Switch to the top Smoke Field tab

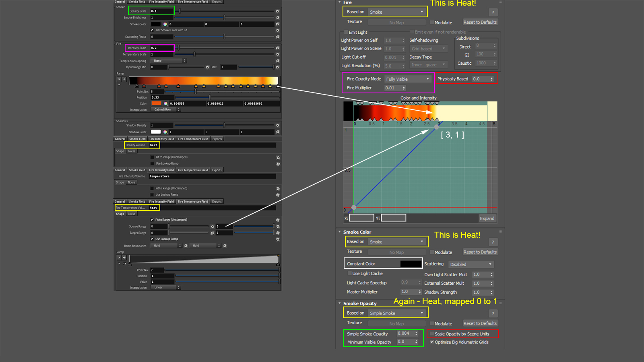[x=137, y=2]
